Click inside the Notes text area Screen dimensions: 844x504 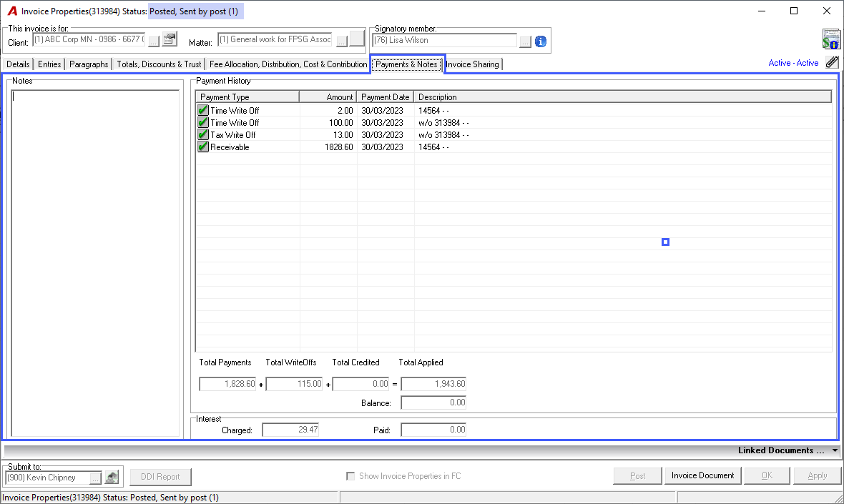pos(95,263)
